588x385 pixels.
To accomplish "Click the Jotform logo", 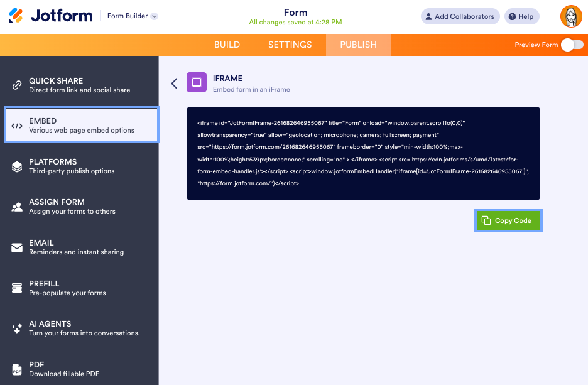I will 50,16.
